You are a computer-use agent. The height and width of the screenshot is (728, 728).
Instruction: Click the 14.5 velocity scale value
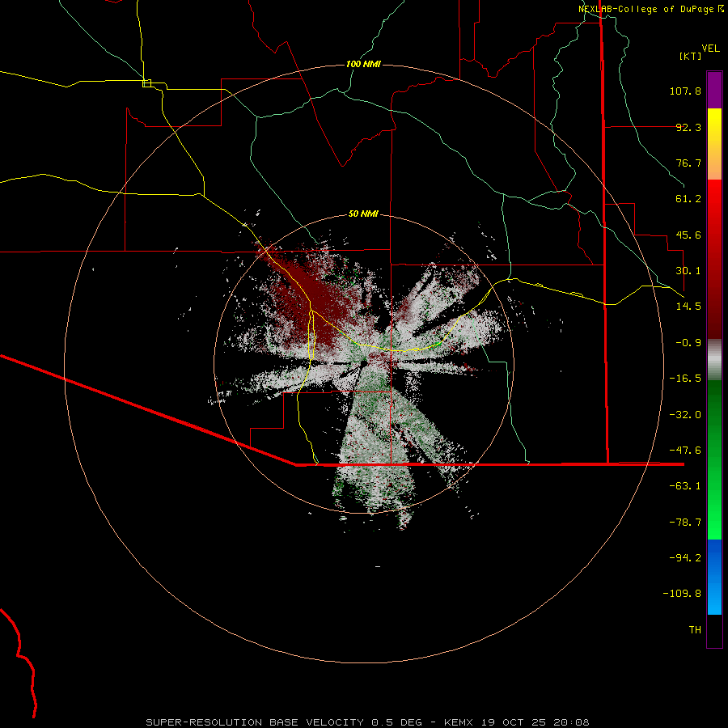point(688,307)
